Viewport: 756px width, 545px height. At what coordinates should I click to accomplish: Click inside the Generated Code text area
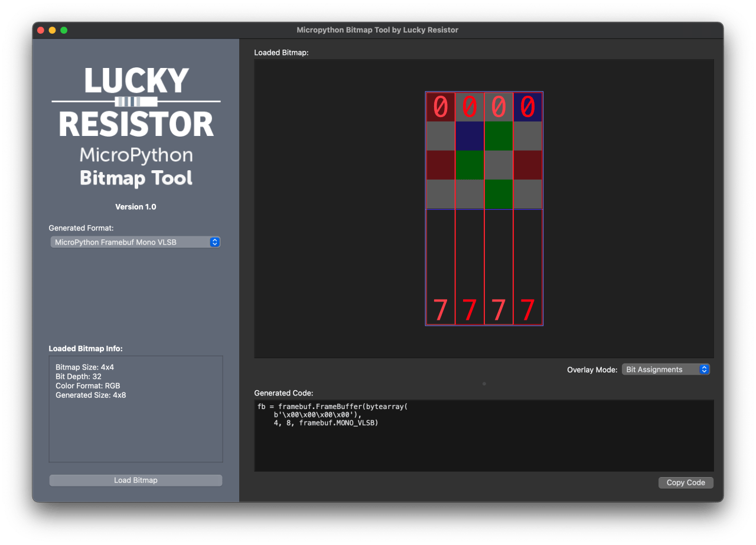tap(484, 434)
